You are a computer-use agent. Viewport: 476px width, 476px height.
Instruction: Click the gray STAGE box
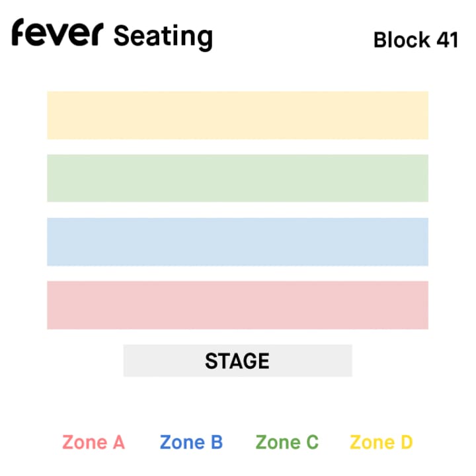click(x=238, y=361)
